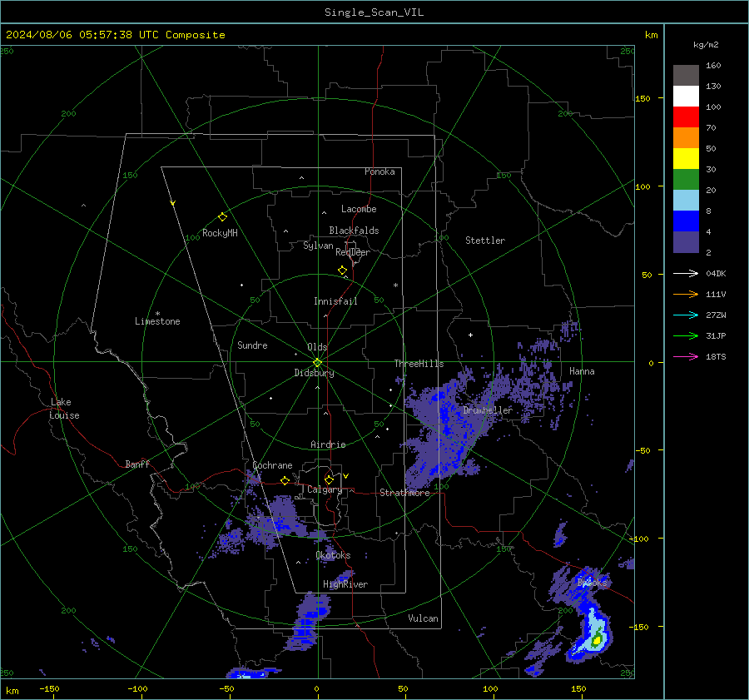Click the HighRiver town label
This screenshot has height=700, width=749.
point(345,584)
